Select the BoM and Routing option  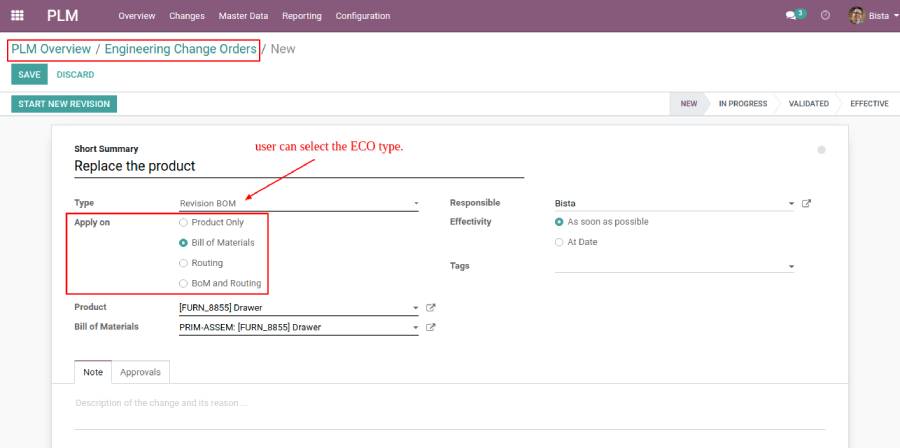(x=184, y=283)
